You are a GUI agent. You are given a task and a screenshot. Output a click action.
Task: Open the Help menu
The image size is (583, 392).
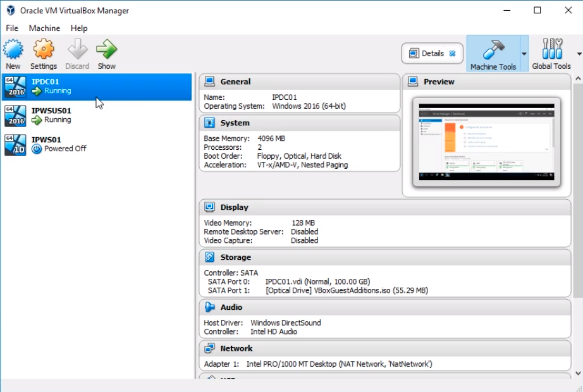pos(79,28)
